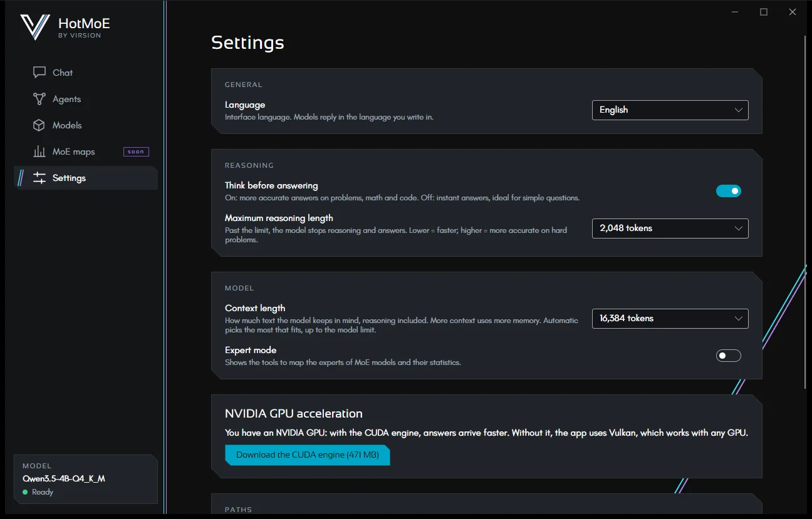This screenshot has width=812, height=519.
Task: Click the settings page vertical scrollbar
Action: (x=804, y=213)
